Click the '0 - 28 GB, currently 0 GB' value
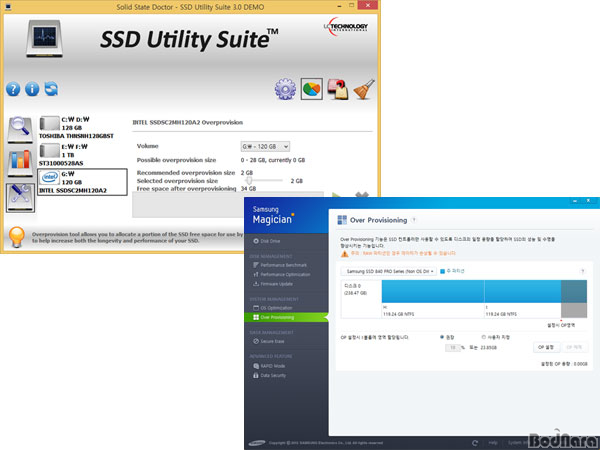The height and width of the screenshot is (450, 600). [273, 160]
